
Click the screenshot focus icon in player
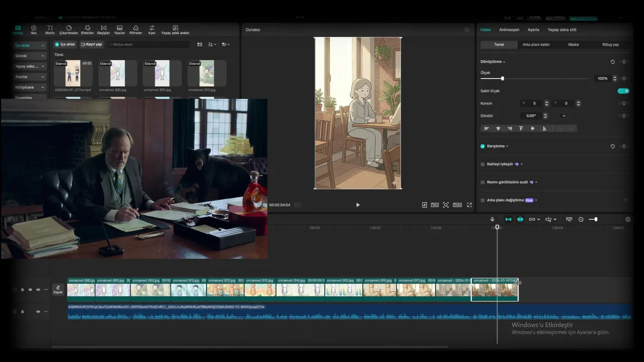click(x=446, y=205)
